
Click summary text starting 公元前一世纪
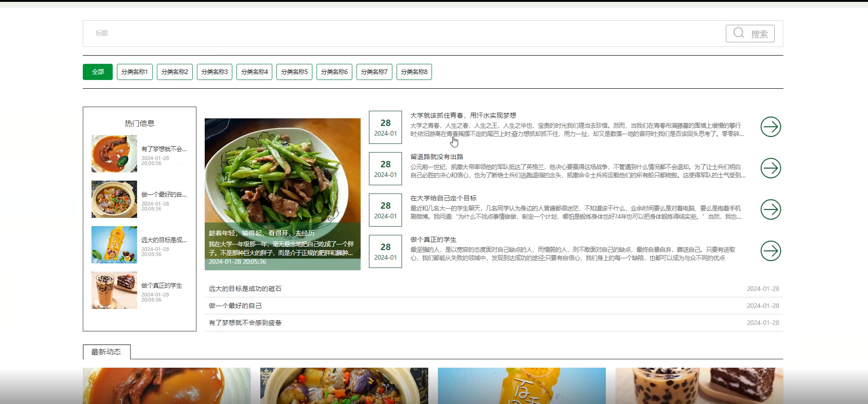(x=578, y=171)
